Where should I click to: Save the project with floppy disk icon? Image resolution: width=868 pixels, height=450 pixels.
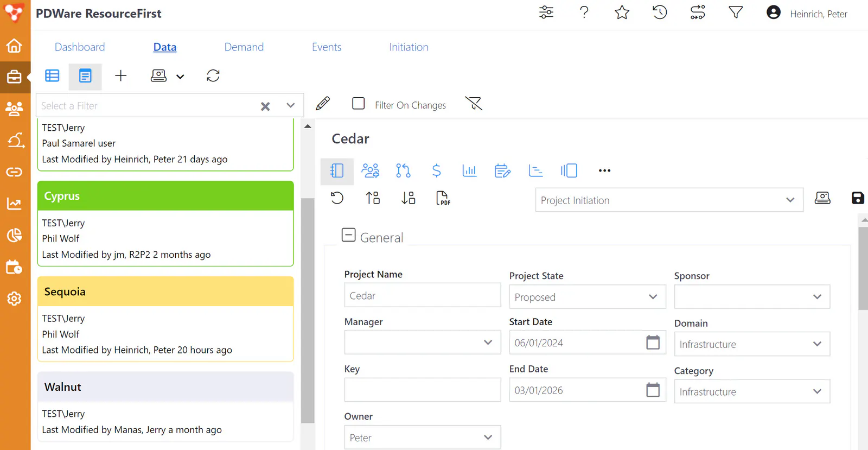tap(858, 198)
